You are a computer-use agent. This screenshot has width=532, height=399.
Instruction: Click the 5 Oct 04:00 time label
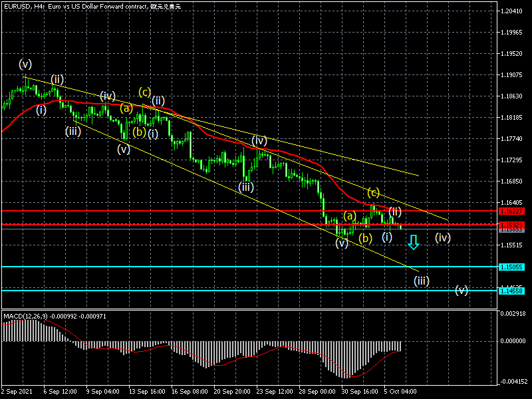(x=401, y=393)
